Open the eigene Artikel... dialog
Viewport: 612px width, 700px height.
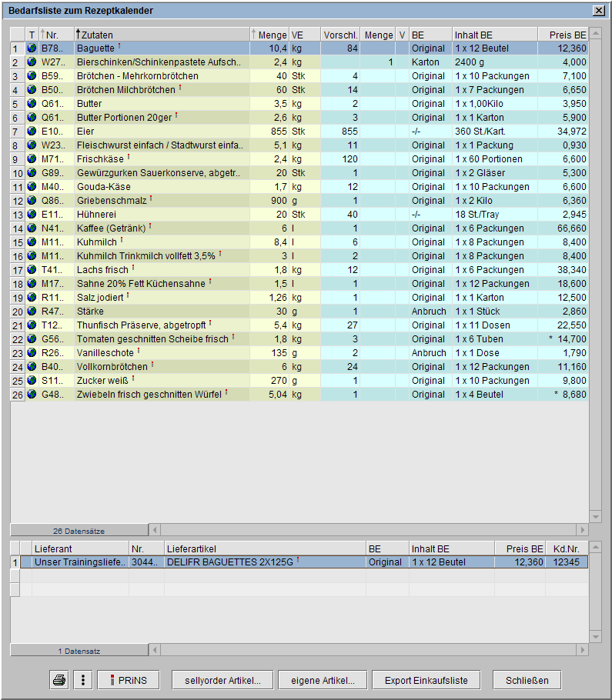pos(323,680)
